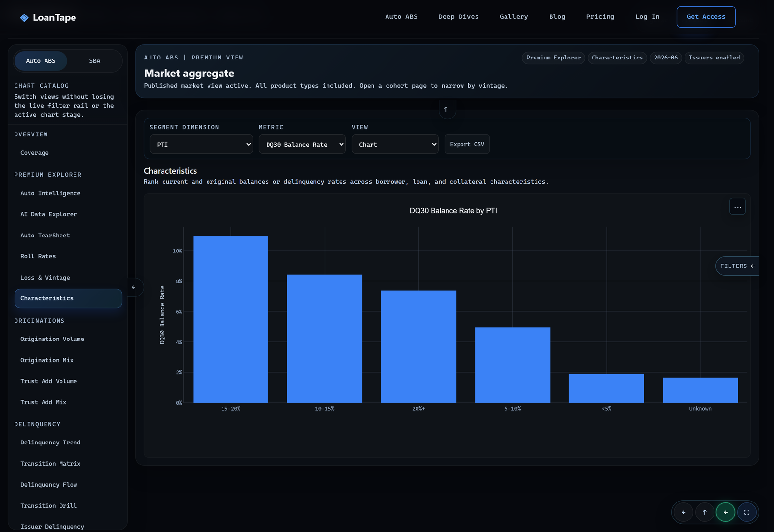
Task: Select Characteristics in the sidebar
Action: [68, 298]
